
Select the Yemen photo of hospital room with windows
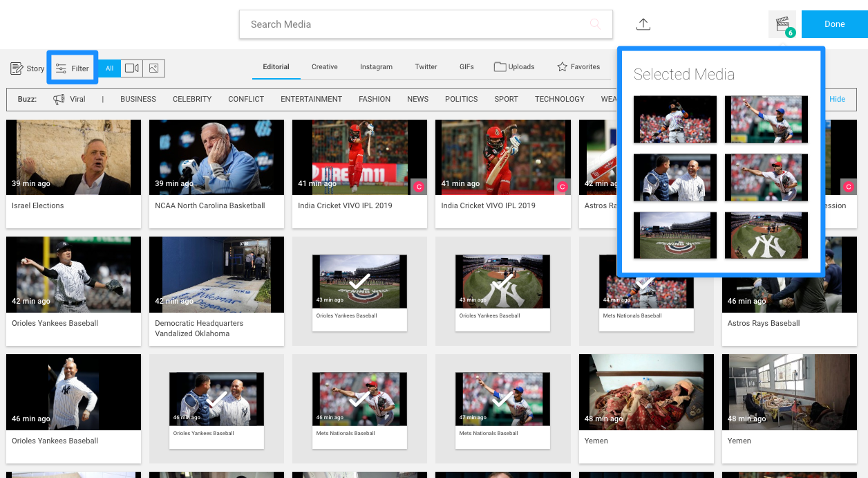(x=789, y=393)
